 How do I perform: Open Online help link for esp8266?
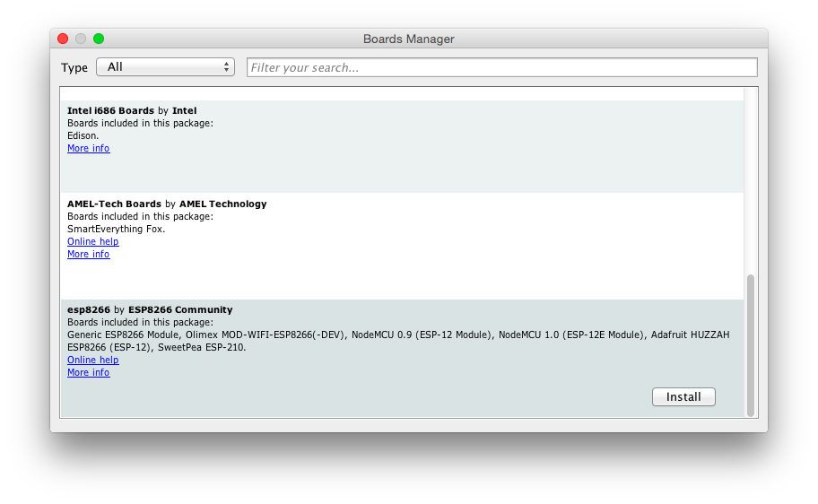[x=92, y=360]
